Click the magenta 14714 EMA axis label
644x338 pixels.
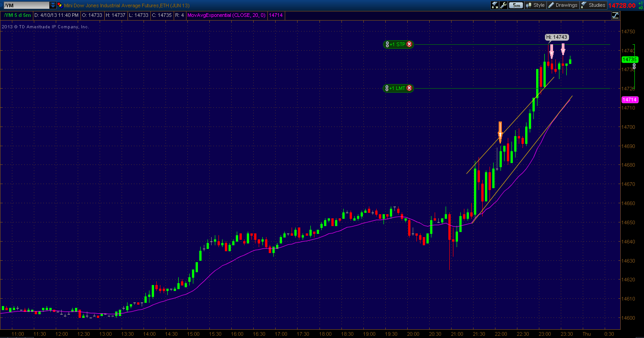click(629, 100)
